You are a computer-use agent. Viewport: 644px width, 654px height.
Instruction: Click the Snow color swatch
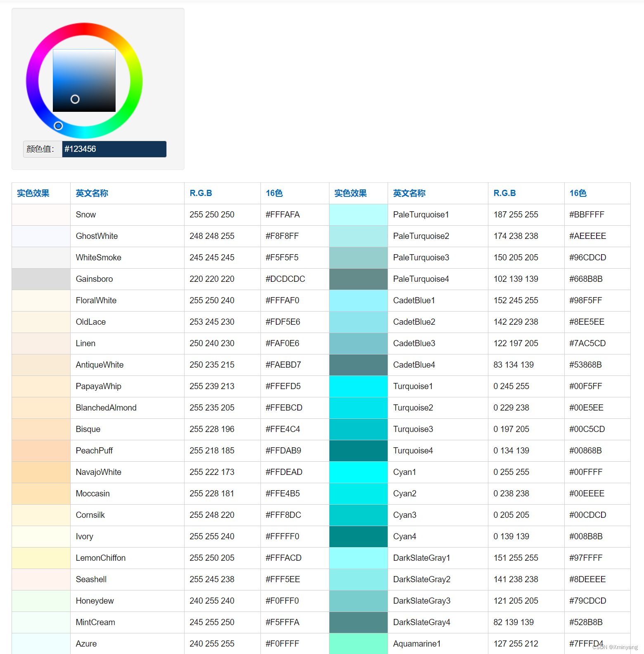(x=41, y=215)
